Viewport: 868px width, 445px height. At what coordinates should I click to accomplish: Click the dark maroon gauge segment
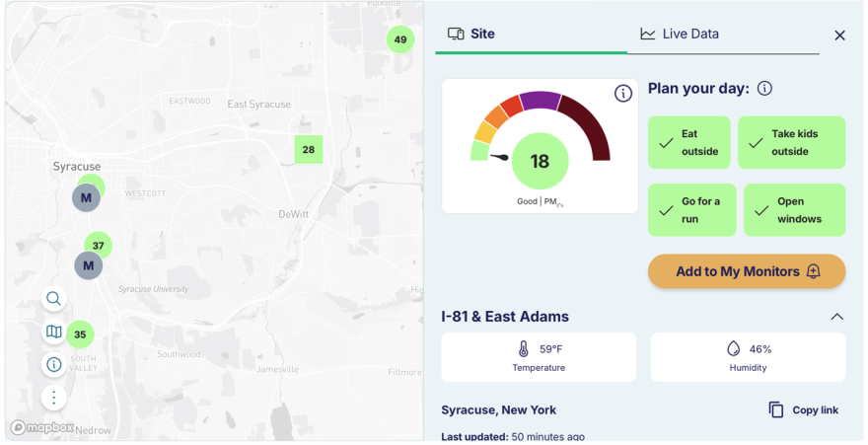[x=589, y=124]
